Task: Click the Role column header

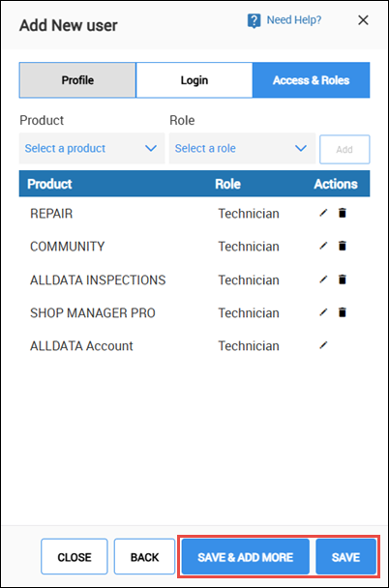Action: (227, 184)
